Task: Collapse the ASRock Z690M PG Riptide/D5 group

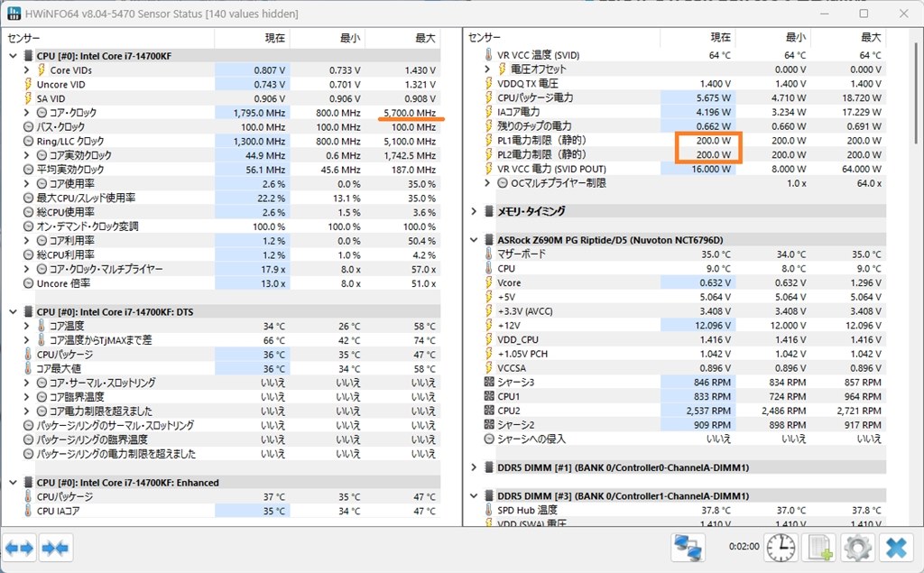Action: click(x=474, y=240)
